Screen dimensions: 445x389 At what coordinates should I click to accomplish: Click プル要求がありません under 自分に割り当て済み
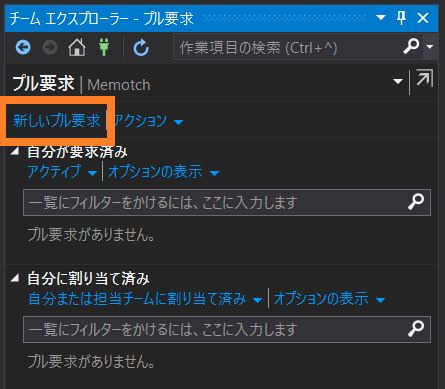[91, 361]
